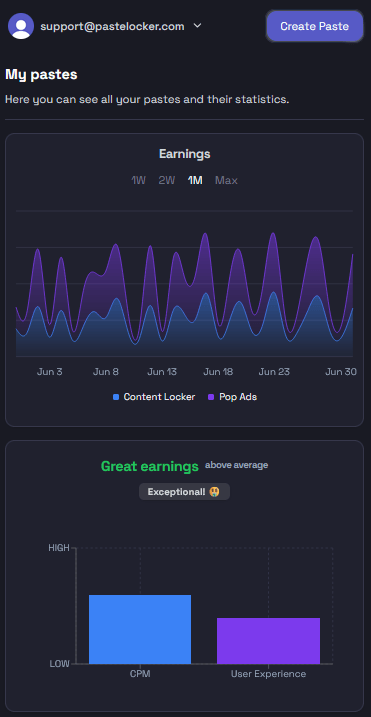
Task: Click the Great earnings heading
Action: [x=150, y=466]
